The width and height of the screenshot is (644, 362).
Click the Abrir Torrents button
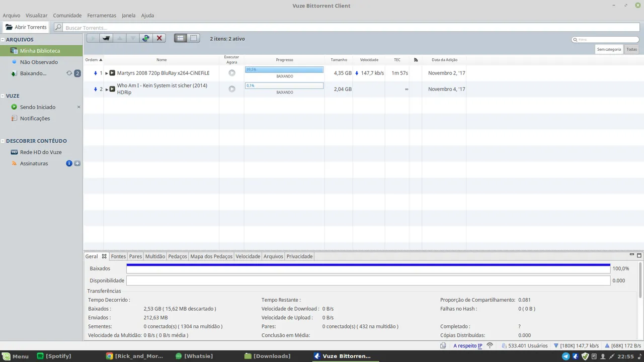pos(26,27)
